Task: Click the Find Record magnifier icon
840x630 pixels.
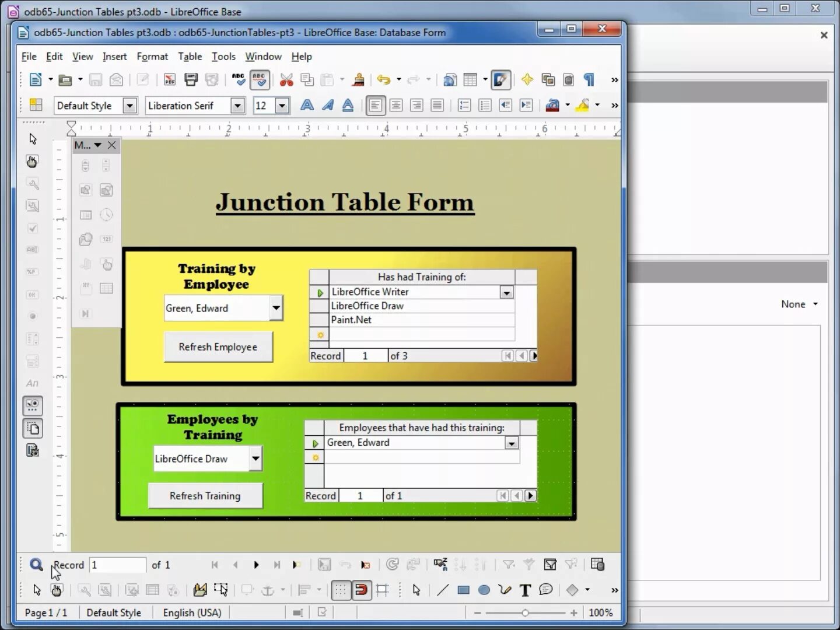Action: (36, 565)
